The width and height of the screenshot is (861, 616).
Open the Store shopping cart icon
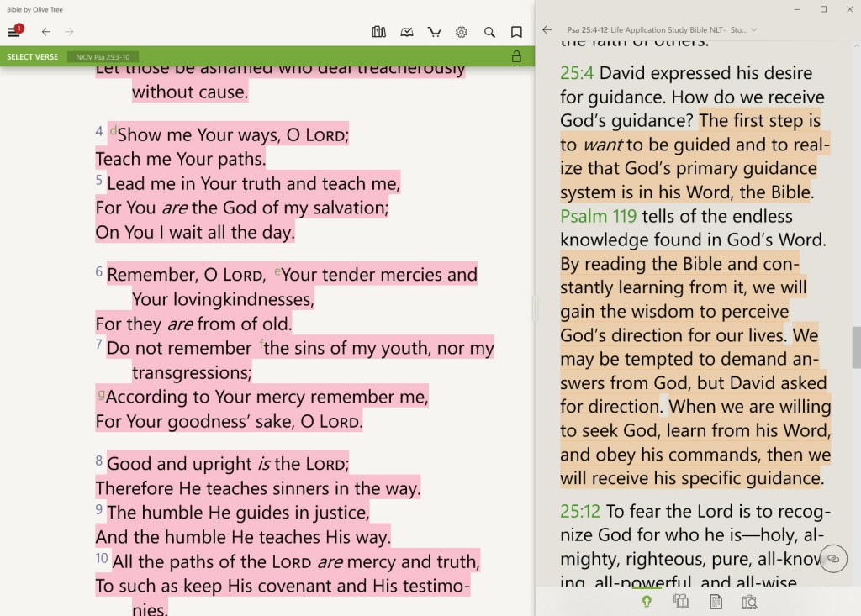coord(434,32)
